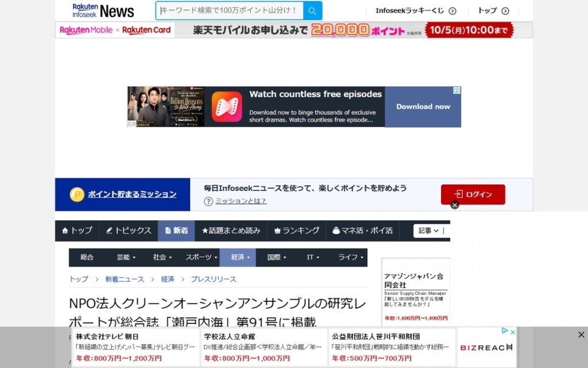This screenshot has width=588, height=368.
Task: Select the マネ活・ポイ活 tab
Action: (x=363, y=231)
